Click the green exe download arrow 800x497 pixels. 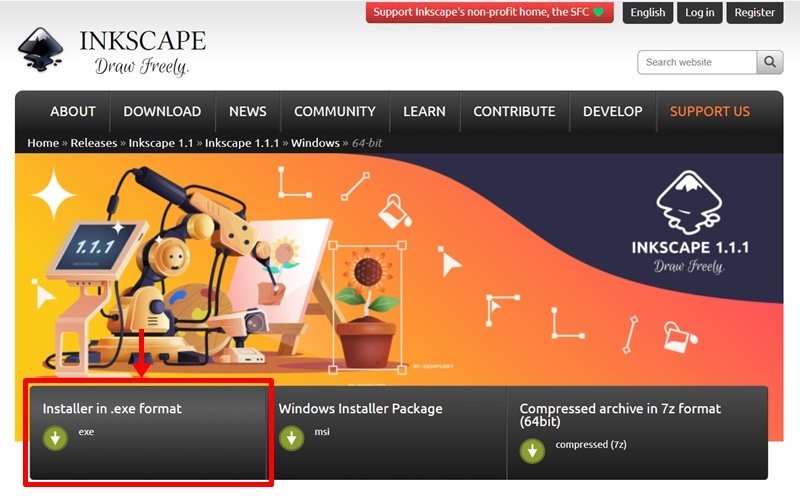tap(55, 438)
